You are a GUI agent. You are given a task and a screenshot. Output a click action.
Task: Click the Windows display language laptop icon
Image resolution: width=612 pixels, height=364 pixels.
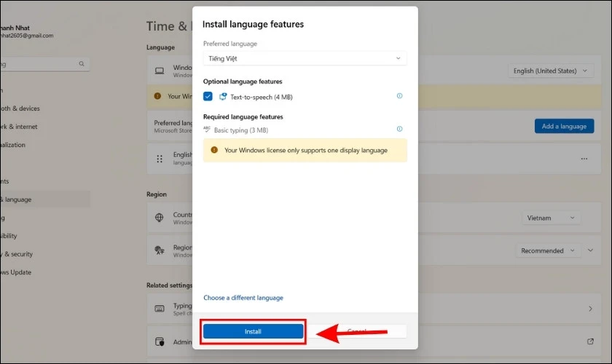coord(160,71)
